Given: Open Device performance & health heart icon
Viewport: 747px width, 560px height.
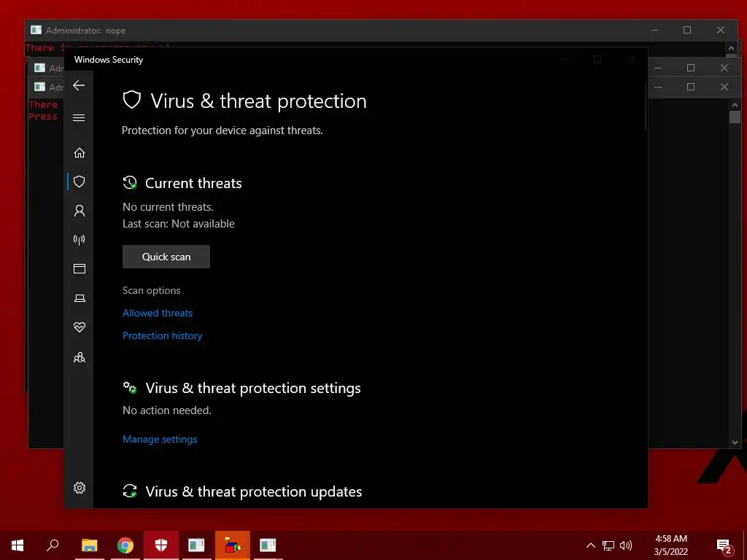Looking at the screenshot, I should coord(79,327).
